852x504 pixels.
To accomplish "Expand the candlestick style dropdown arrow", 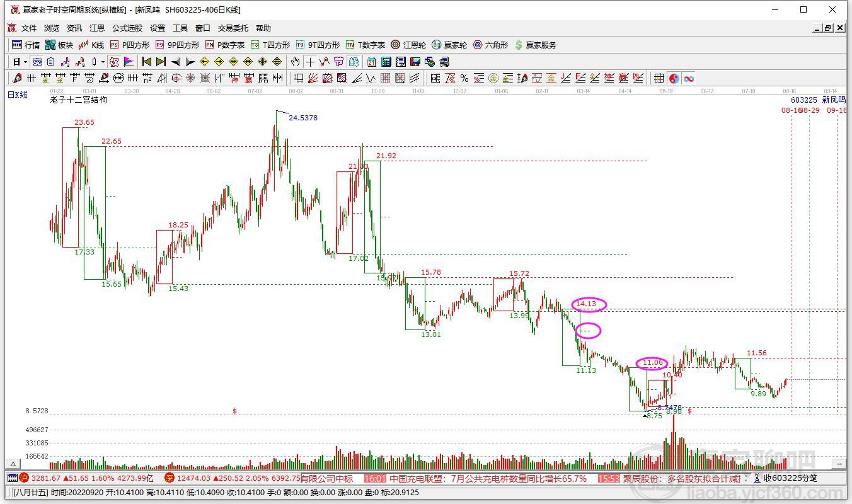I will point(103,62).
